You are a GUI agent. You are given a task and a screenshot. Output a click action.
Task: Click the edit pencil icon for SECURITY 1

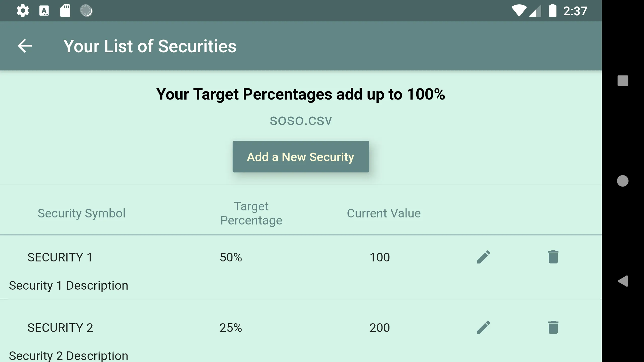[x=484, y=257]
